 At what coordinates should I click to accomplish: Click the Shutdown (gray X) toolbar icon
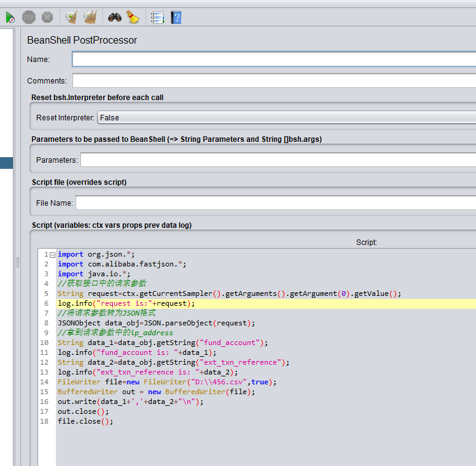[x=47, y=18]
